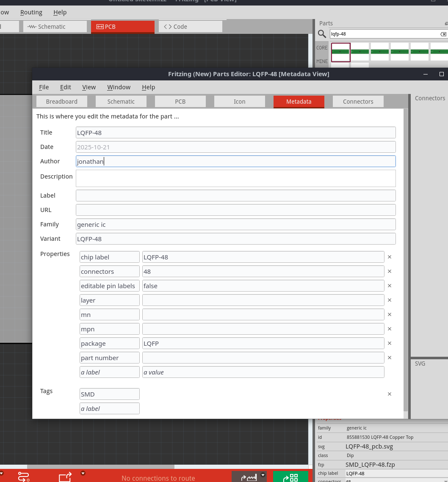Expand the Fabricate options dropdown arrow
Viewport: 448px width, 482px height.
pos(263,474)
